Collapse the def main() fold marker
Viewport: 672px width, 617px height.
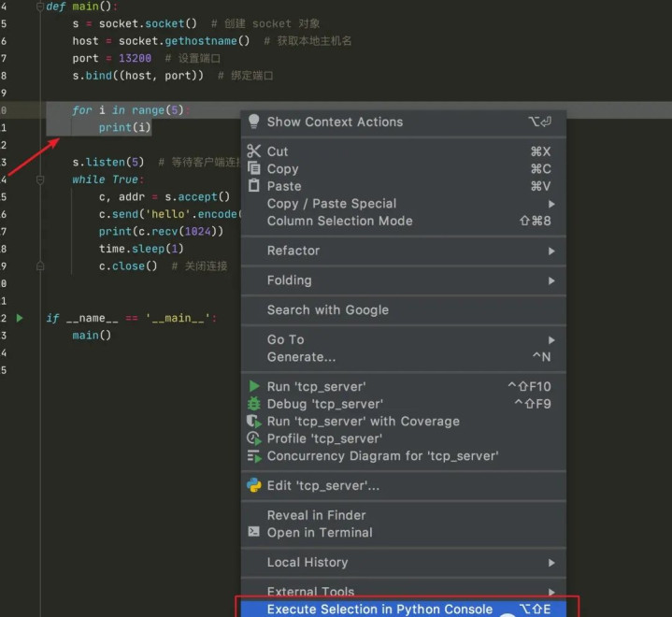pyautogui.click(x=39, y=7)
